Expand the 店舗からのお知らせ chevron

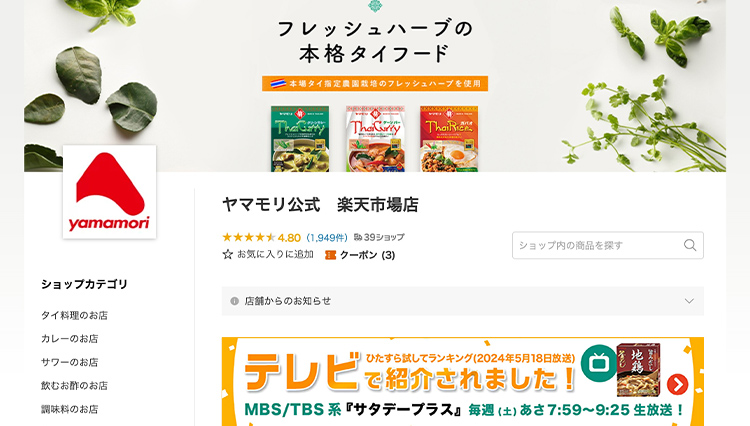689,301
